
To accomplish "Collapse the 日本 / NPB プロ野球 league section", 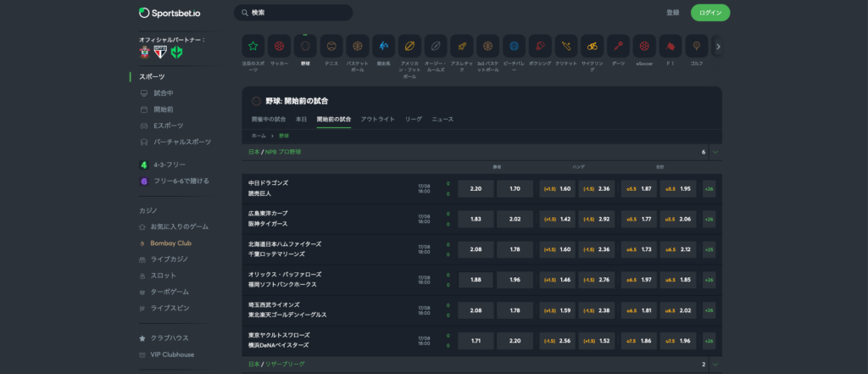I will coord(715,152).
